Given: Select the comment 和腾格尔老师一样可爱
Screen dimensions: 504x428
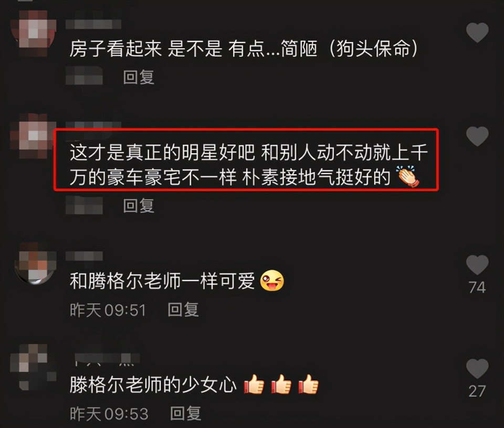Looking at the screenshot, I should 177,281.
